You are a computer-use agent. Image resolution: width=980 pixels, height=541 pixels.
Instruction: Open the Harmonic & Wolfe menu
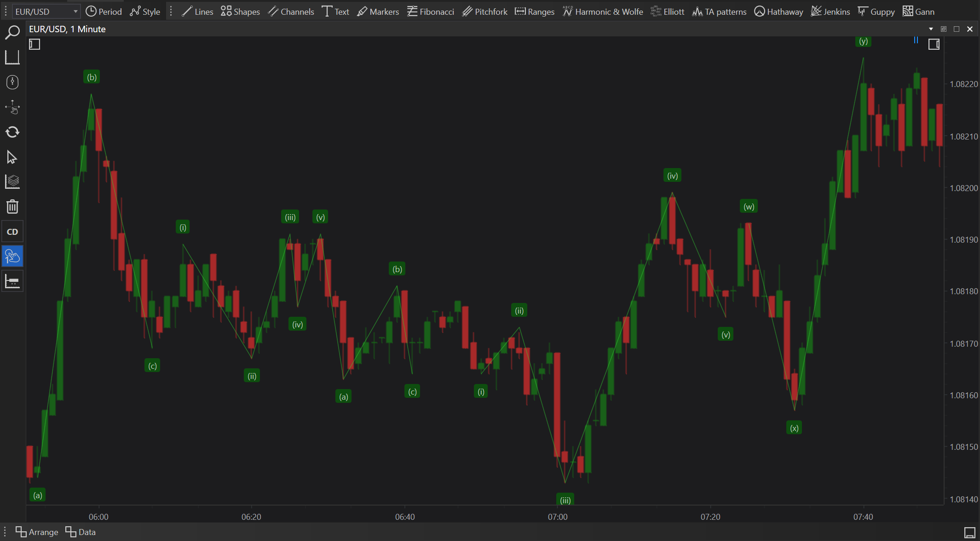[603, 12]
